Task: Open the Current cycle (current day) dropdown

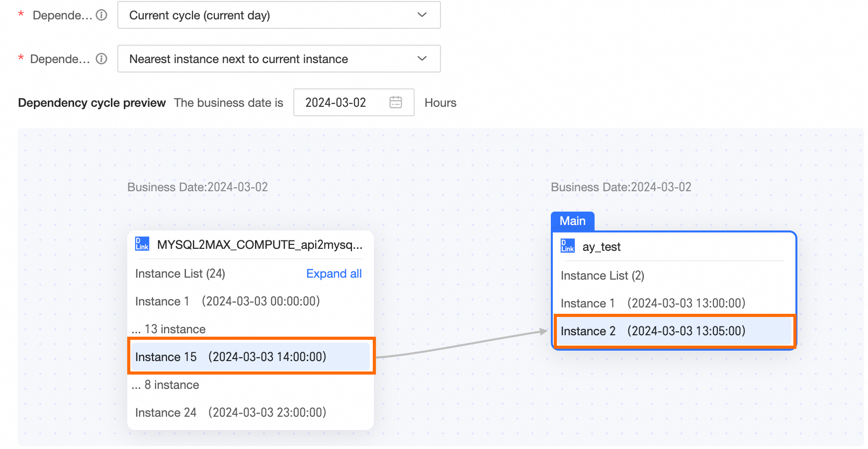Action: (x=279, y=15)
